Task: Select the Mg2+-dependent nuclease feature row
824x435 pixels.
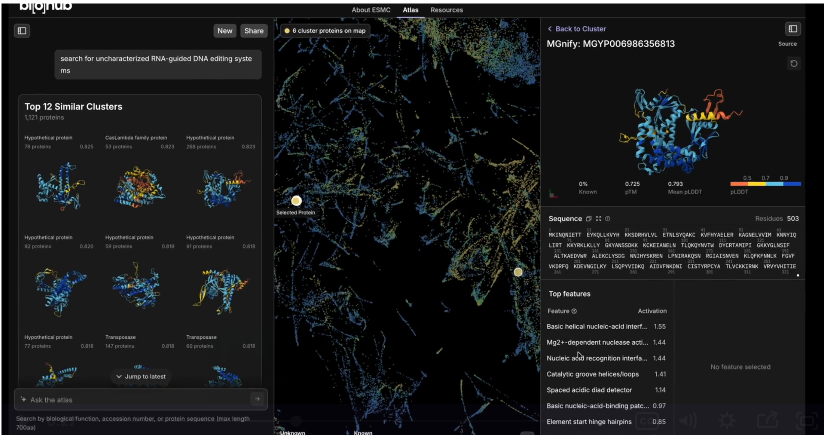Action: [x=606, y=343]
